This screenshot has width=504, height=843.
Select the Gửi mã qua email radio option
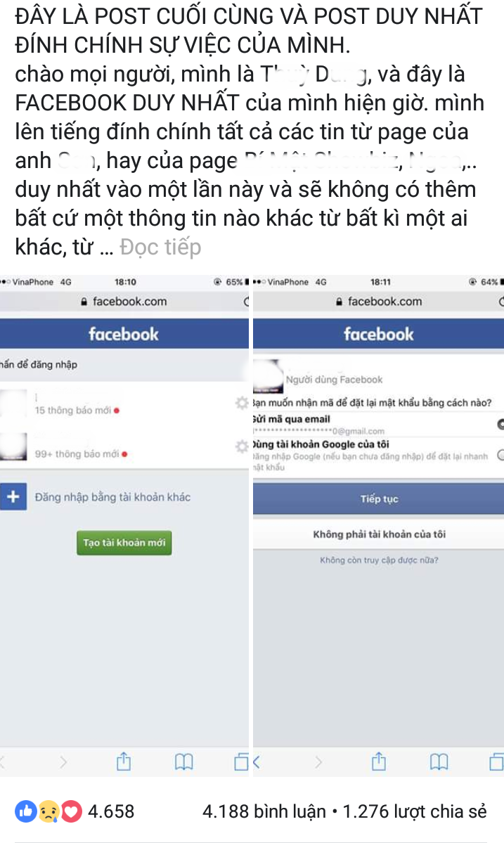click(x=500, y=424)
